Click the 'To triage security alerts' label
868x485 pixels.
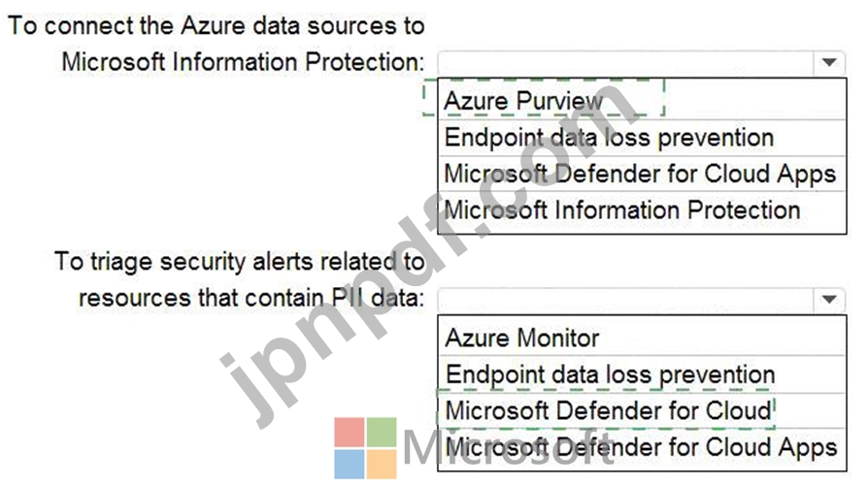pos(239,262)
